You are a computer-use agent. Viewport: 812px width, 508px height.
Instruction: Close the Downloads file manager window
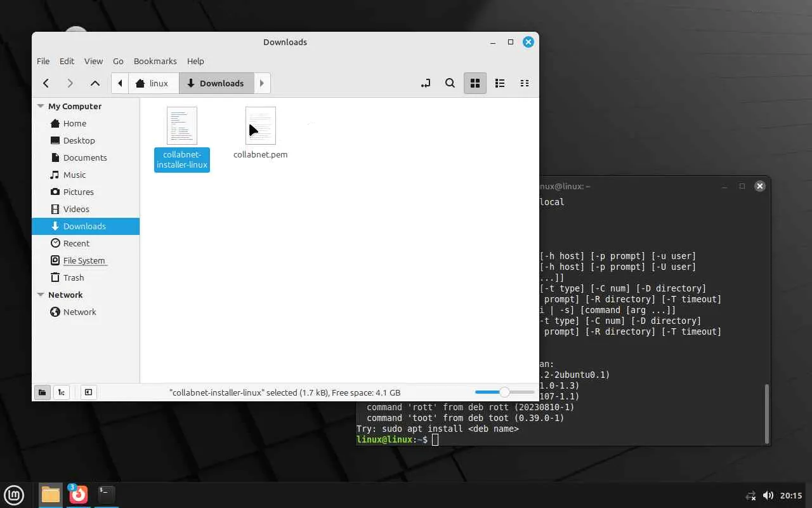pos(528,42)
